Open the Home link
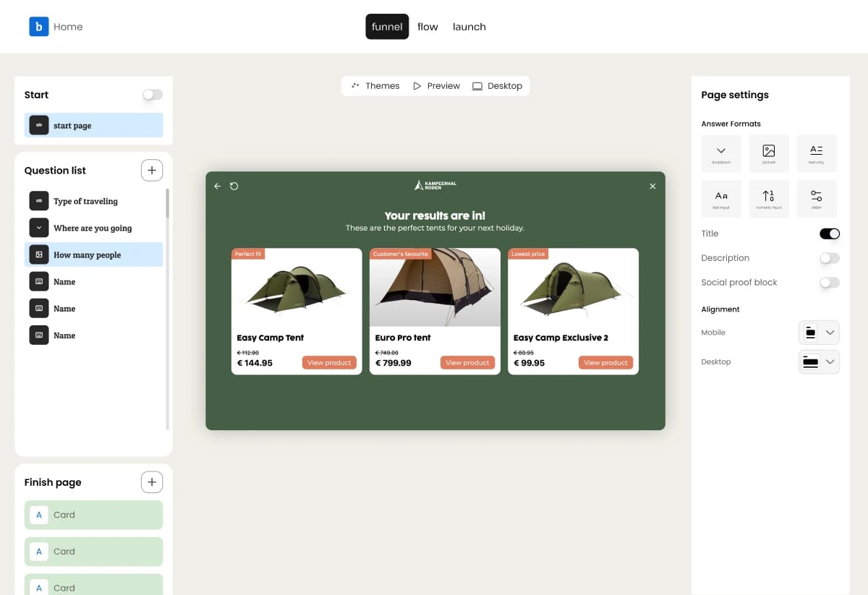Image resolution: width=868 pixels, height=595 pixels. coord(68,27)
